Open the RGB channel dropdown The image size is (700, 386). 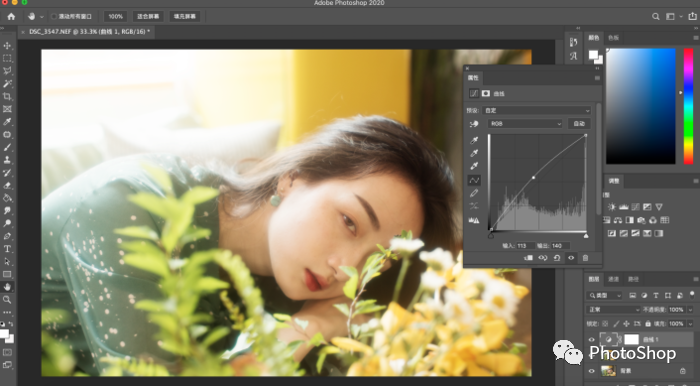pyautogui.click(x=525, y=124)
